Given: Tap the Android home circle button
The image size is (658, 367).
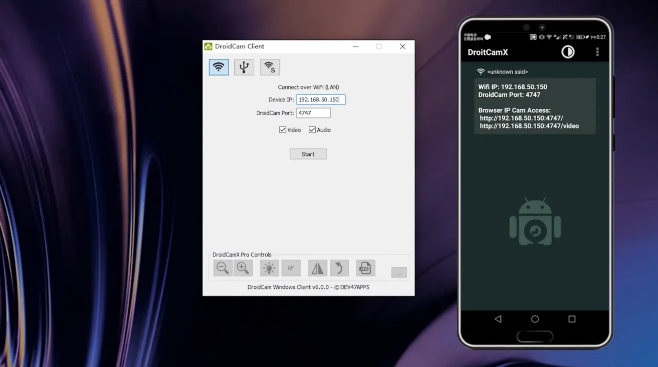Looking at the screenshot, I should tap(535, 319).
